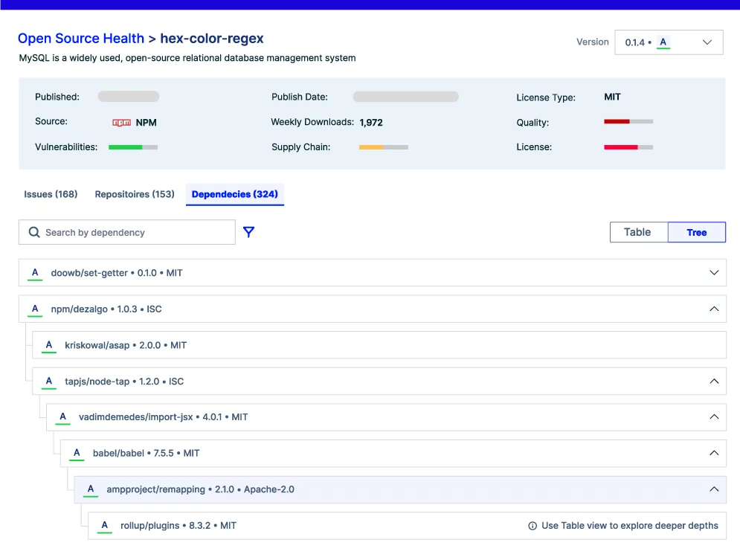Collapse the tapjs/node-tap dependency row
Image resolution: width=740 pixels, height=560 pixels.
[x=714, y=382]
